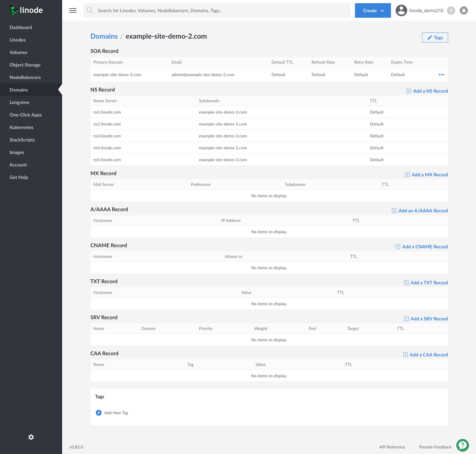The width and height of the screenshot is (476, 454).
Task: Navigate to Dashboard in the sidebar
Action: 21,27
